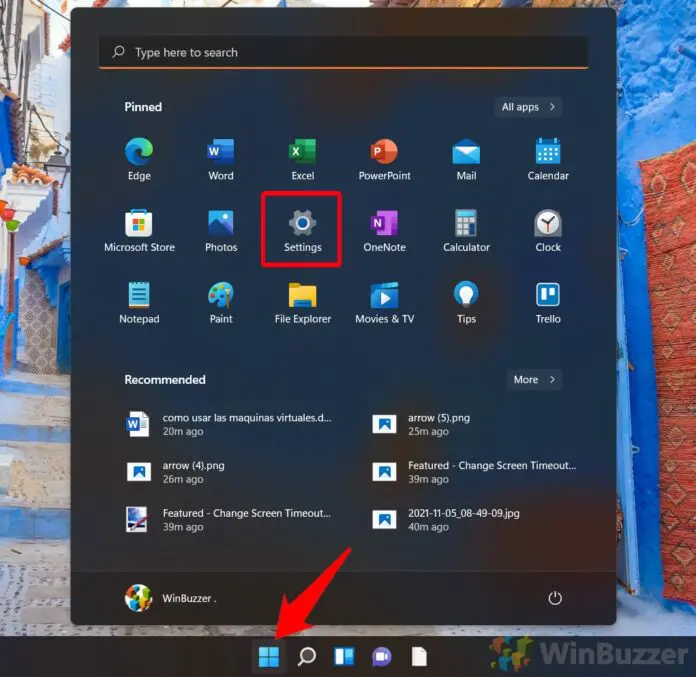The height and width of the screenshot is (677, 696).
Task: Launch Word from the pinned section
Action: point(221,159)
